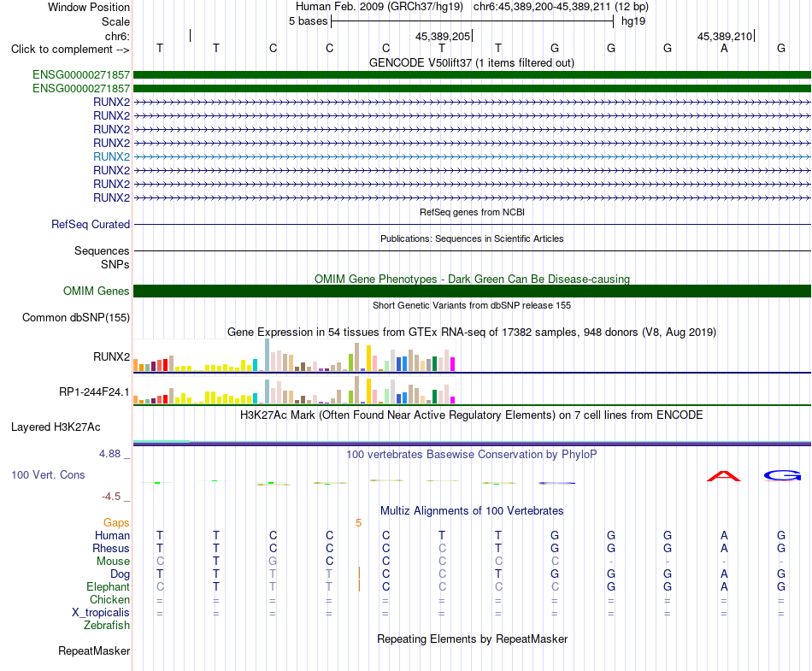The image size is (812, 671).
Task: Click the Layered H3K27Ac label
Action: (56, 427)
